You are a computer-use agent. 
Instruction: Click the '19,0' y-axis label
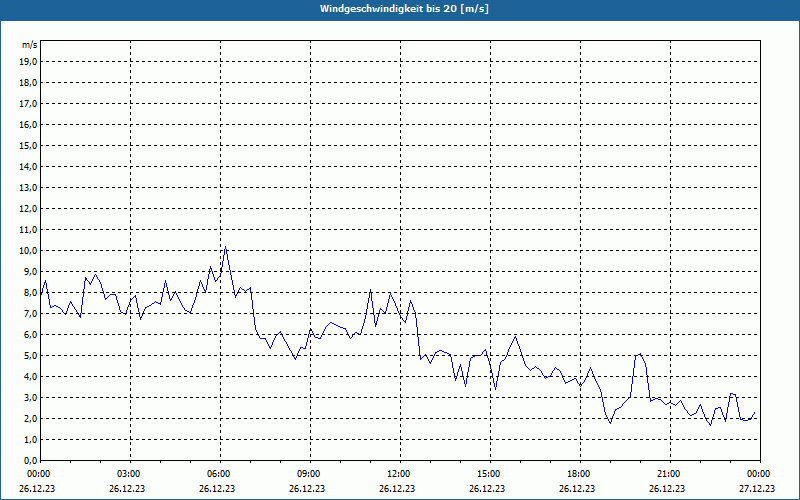click(29, 62)
